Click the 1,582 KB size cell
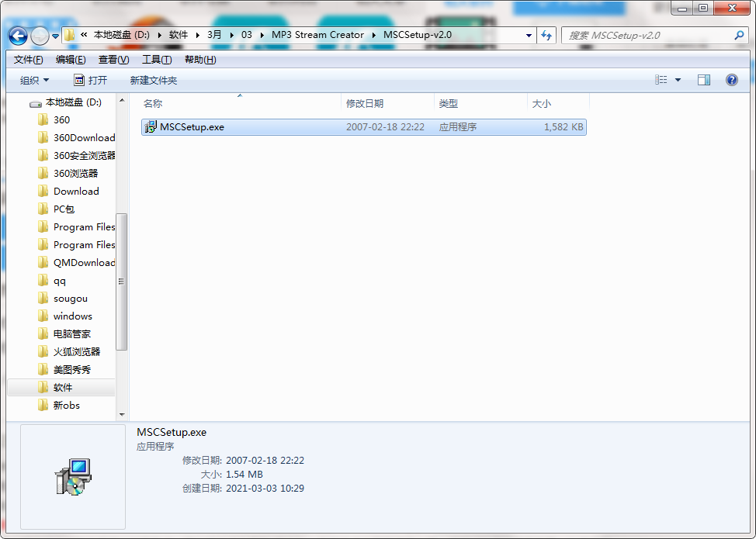The height and width of the screenshot is (539, 756). click(564, 127)
